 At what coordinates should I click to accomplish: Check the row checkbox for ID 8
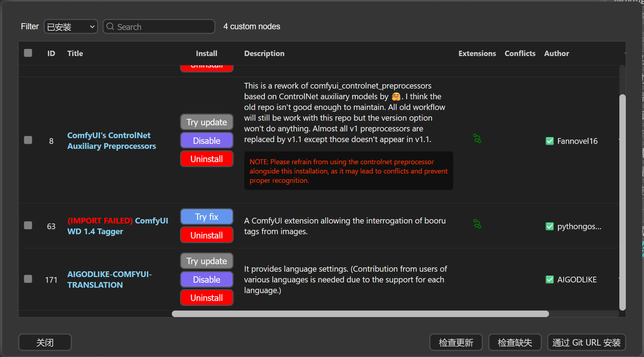click(28, 140)
